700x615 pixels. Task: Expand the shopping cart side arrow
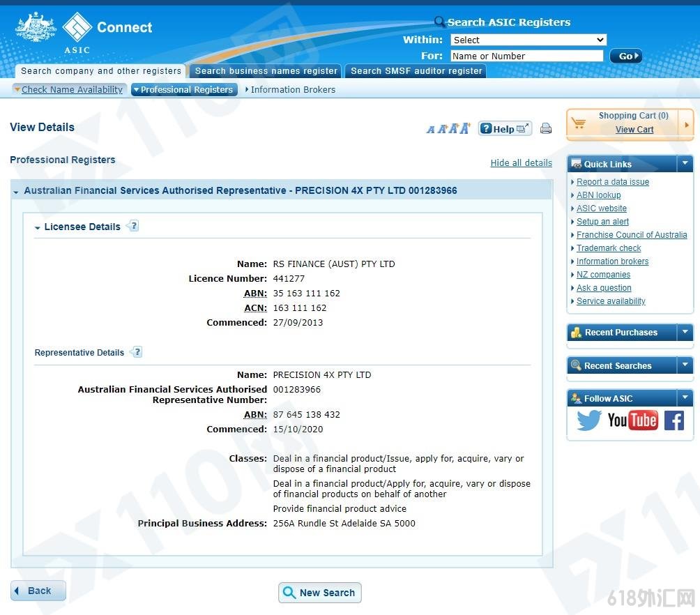tap(686, 125)
